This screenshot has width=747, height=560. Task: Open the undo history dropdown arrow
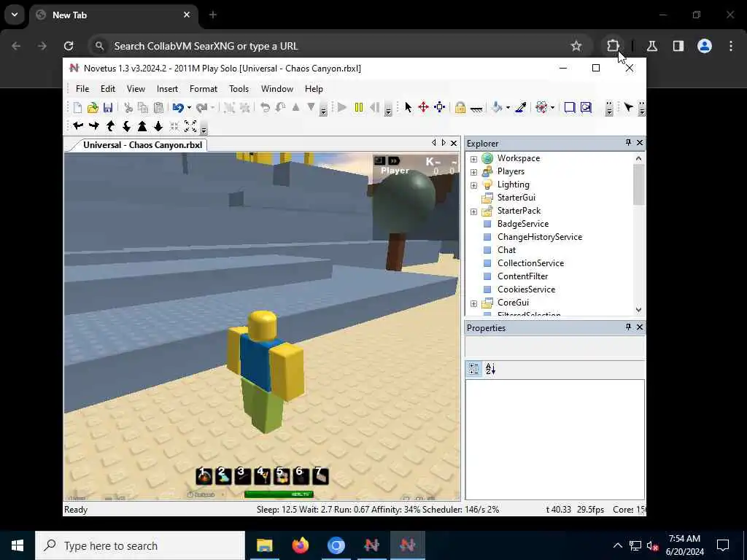pos(189,108)
